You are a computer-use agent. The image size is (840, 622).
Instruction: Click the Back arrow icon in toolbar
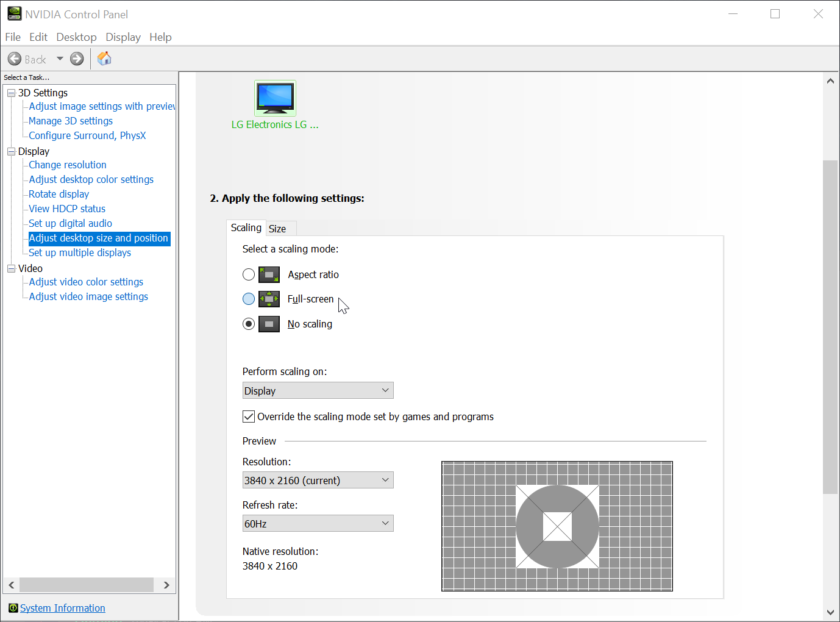pos(15,59)
